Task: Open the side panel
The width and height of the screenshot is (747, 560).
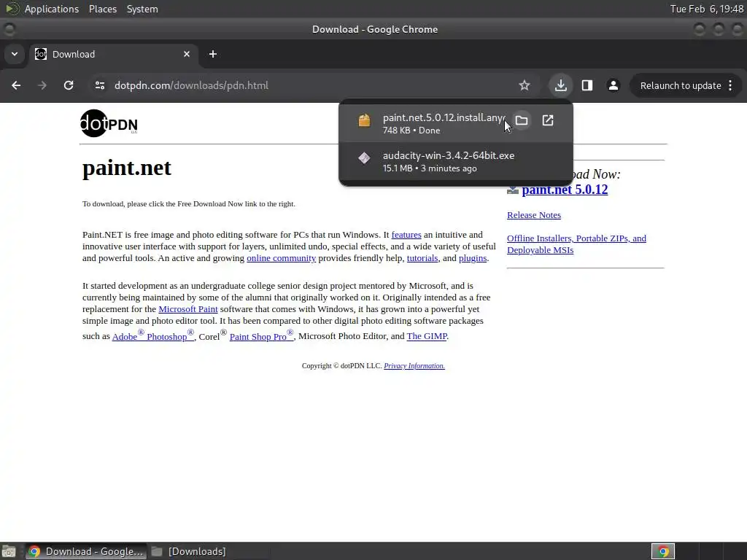Action: [587, 85]
